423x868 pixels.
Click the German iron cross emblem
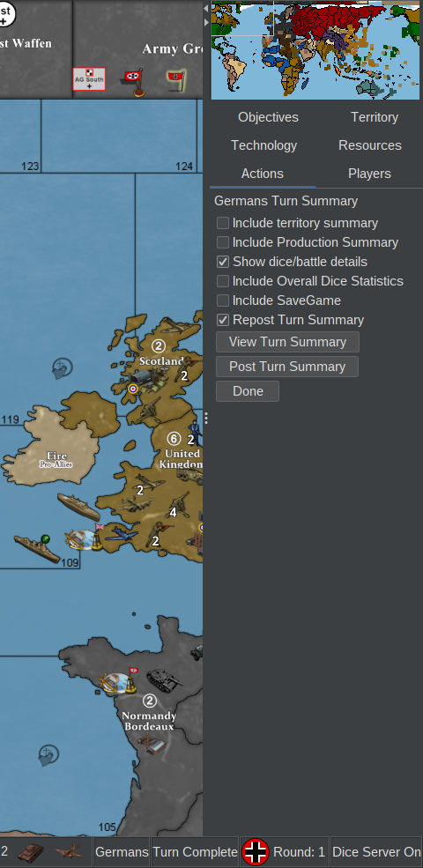pyautogui.click(x=256, y=852)
